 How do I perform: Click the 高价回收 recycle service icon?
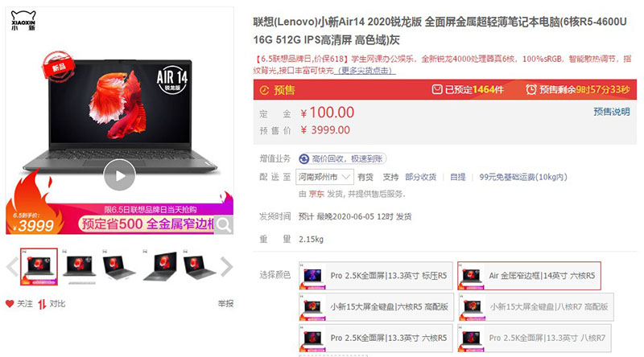click(304, 159)
